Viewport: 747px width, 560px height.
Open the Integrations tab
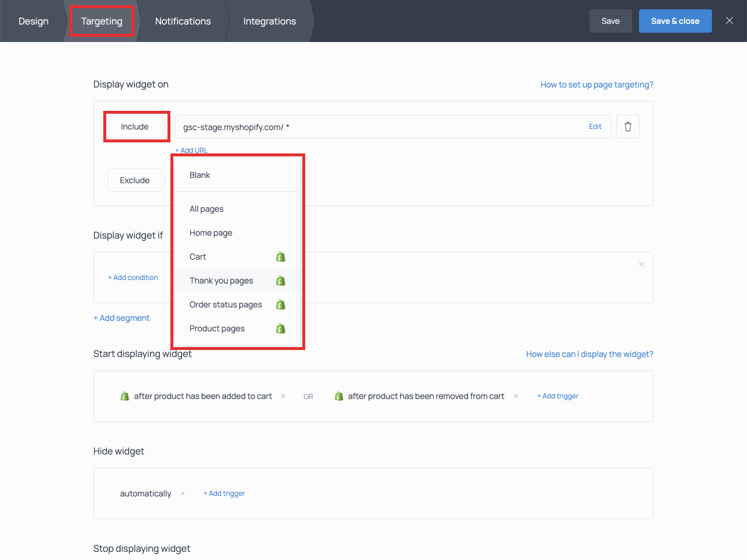pos(269,21)
